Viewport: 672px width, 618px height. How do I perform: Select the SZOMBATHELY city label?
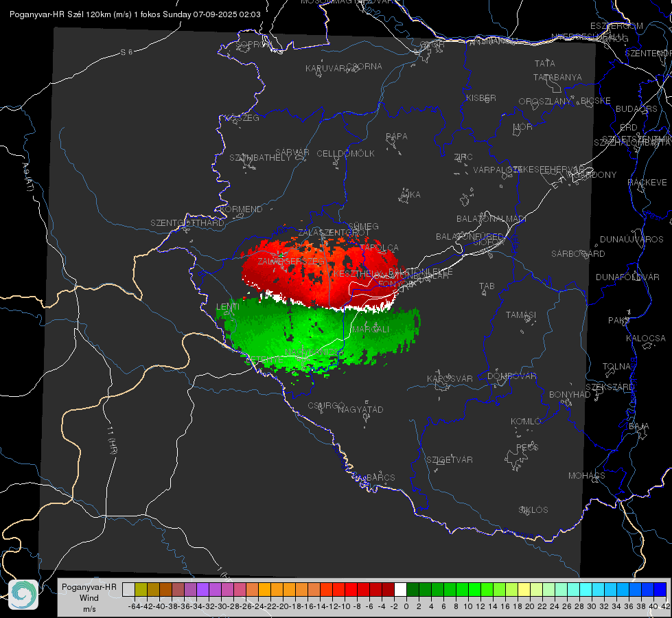point(260,158)
